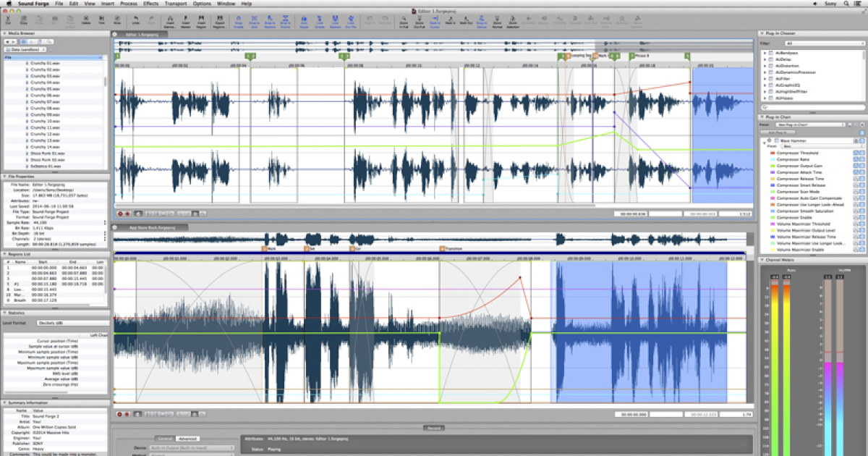868x456 pixels.
Task: Collapse the Plug-In Chooser panel
Action: click(x=762, y=33)
